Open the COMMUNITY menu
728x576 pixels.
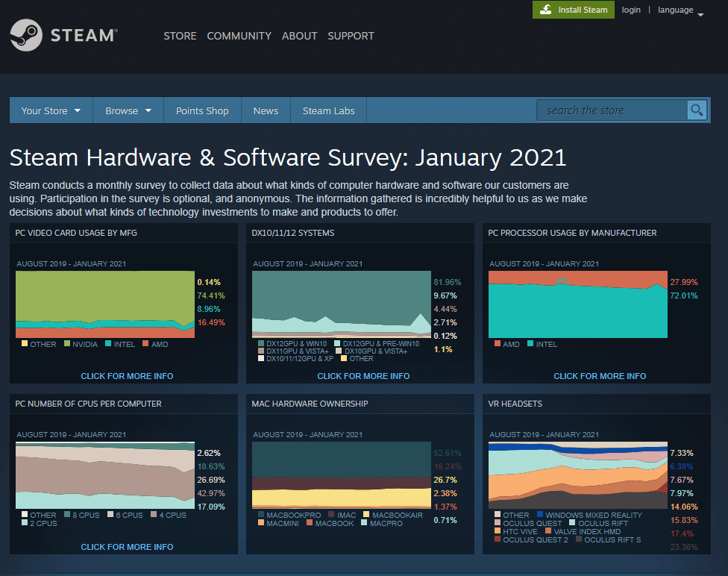[239, 36]
